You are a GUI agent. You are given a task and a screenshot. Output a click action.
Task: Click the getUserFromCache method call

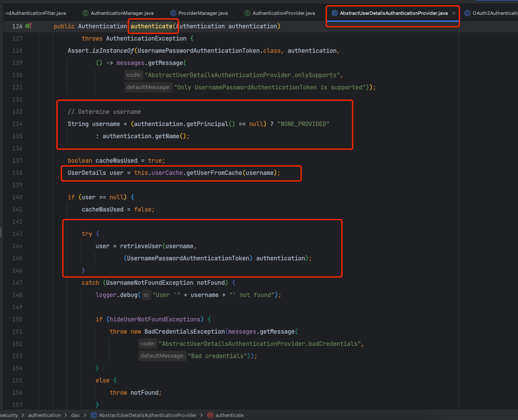point(214,173)
